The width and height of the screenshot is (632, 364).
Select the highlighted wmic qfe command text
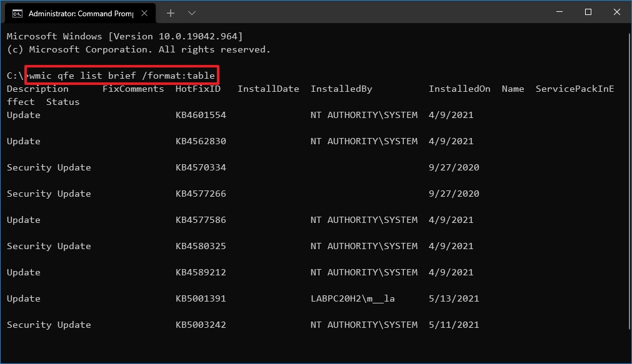click(123, 75)
